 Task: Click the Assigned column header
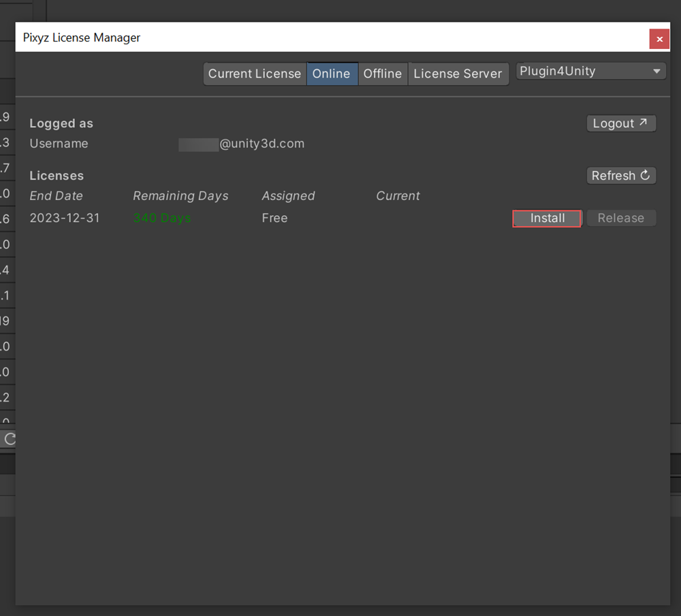(288, 196)
